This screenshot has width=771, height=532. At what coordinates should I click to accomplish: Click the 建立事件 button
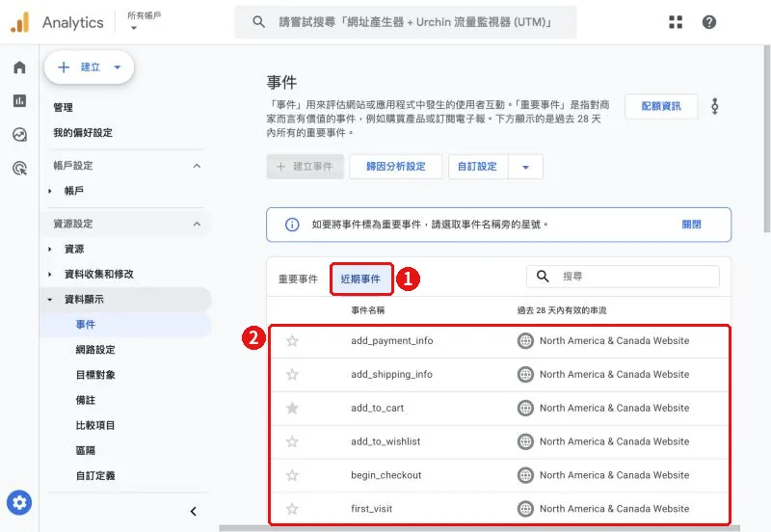(305, 167)
